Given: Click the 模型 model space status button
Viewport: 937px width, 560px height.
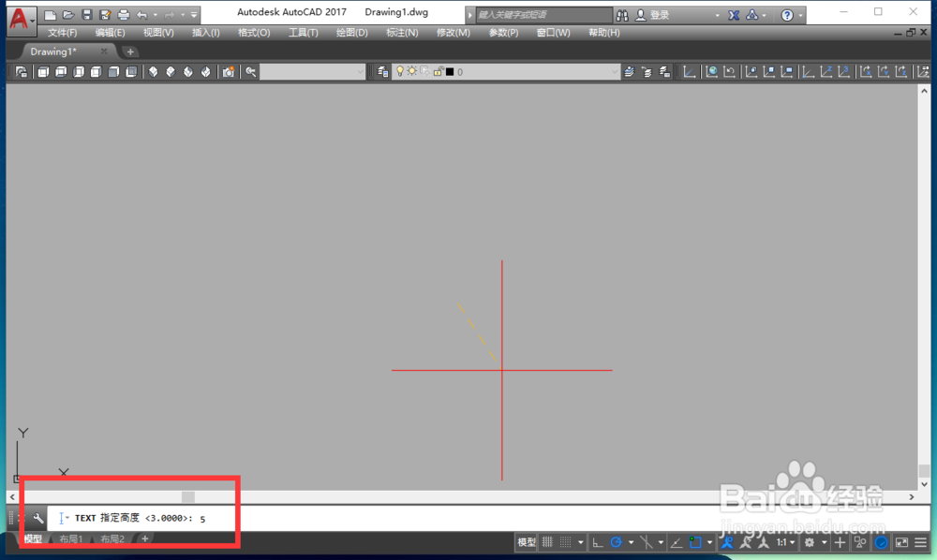Looking at the screenshot, I should click(527, 543).
